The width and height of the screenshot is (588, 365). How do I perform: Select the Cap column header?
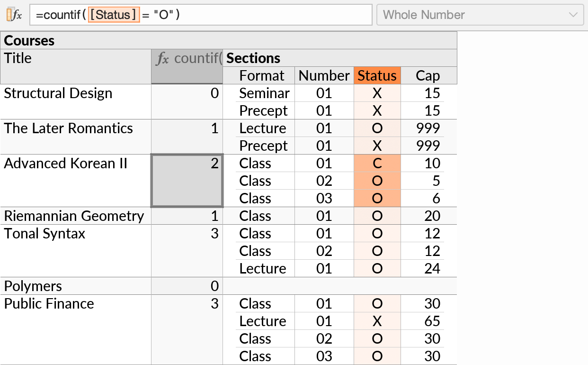pos(428,75)
